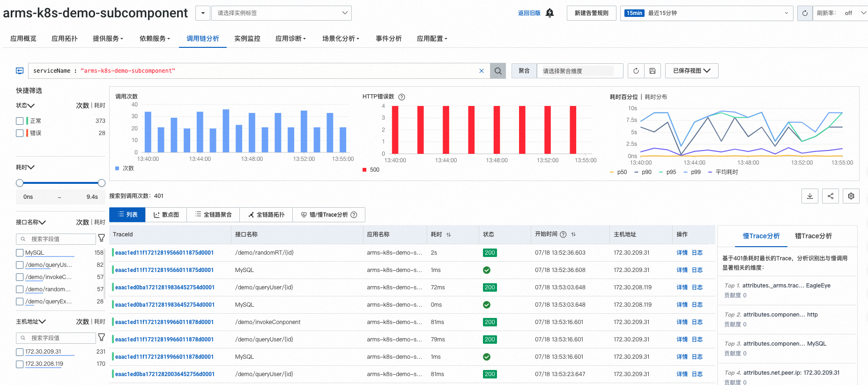Click the help icon next to HTTP错误数

point(401,97)
